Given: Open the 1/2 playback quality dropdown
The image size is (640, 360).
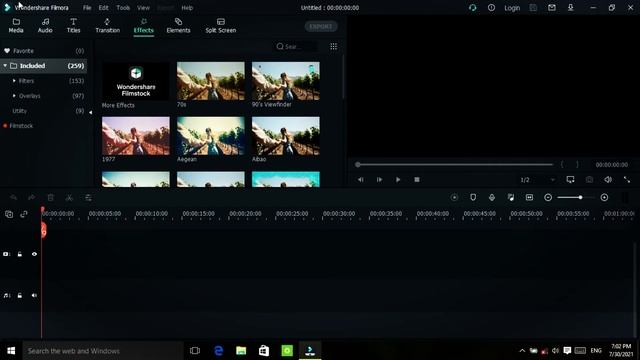Looking at the screenshot, I should [537, 180].
